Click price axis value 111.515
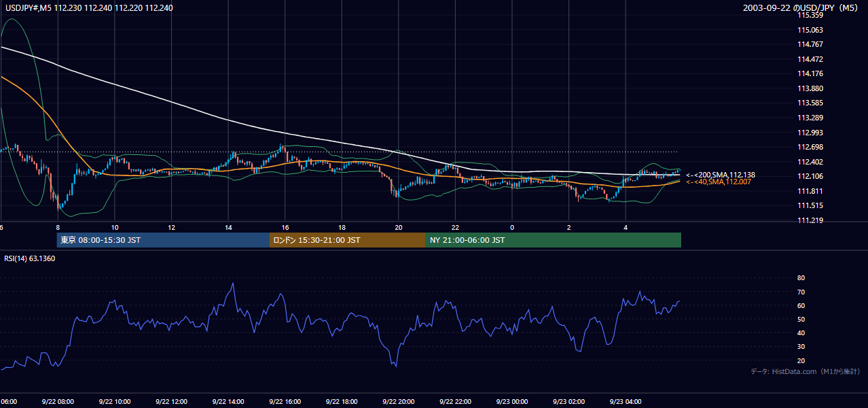 coord(810,205)
